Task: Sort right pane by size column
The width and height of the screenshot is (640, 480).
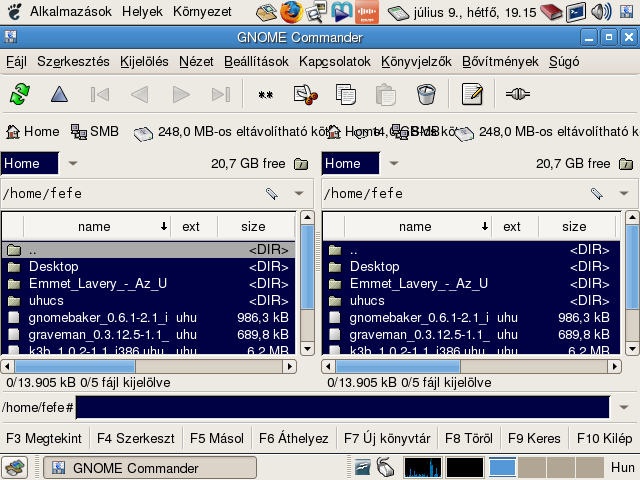Action: click(x=577, y=227)
